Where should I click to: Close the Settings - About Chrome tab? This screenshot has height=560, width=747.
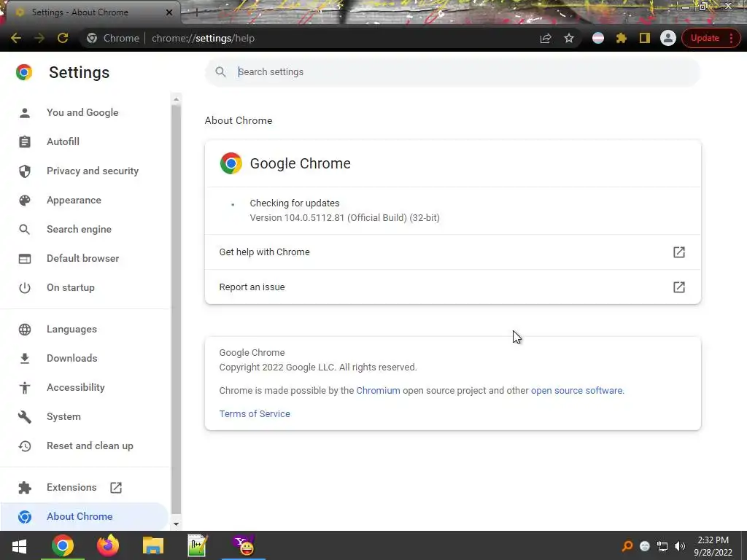pos(169,12)
